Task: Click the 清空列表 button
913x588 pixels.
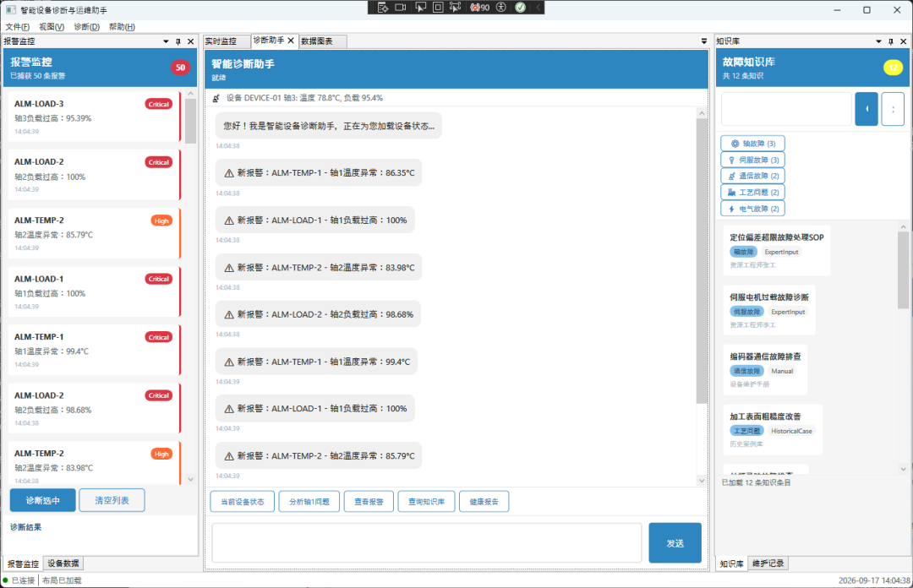Action: click(112, 500)
